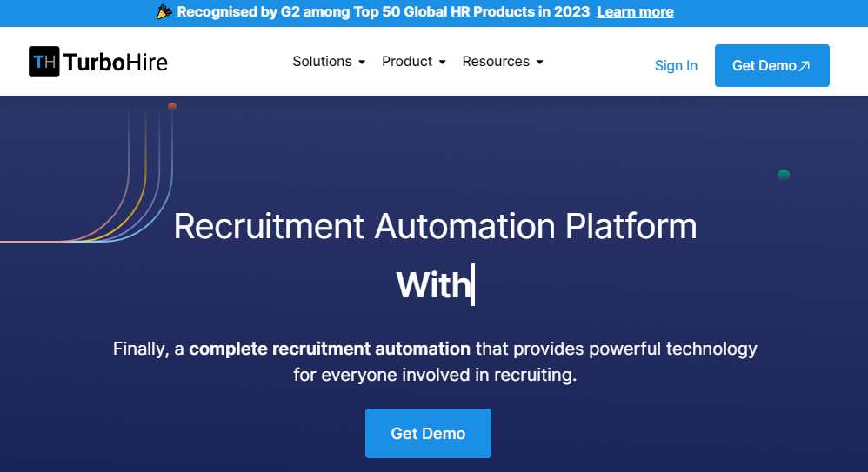Click the TH square logo icon
The image size is (868, 472).
tap(44, 62)
